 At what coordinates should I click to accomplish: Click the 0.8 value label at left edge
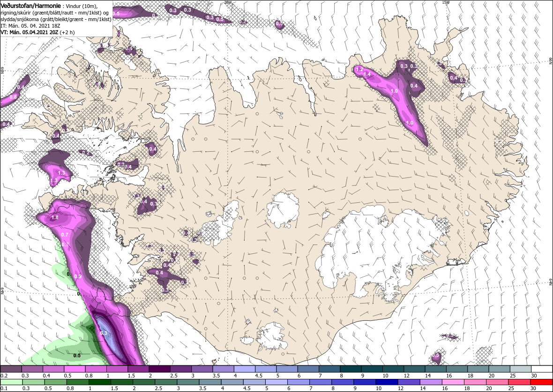tap(14, 97)
